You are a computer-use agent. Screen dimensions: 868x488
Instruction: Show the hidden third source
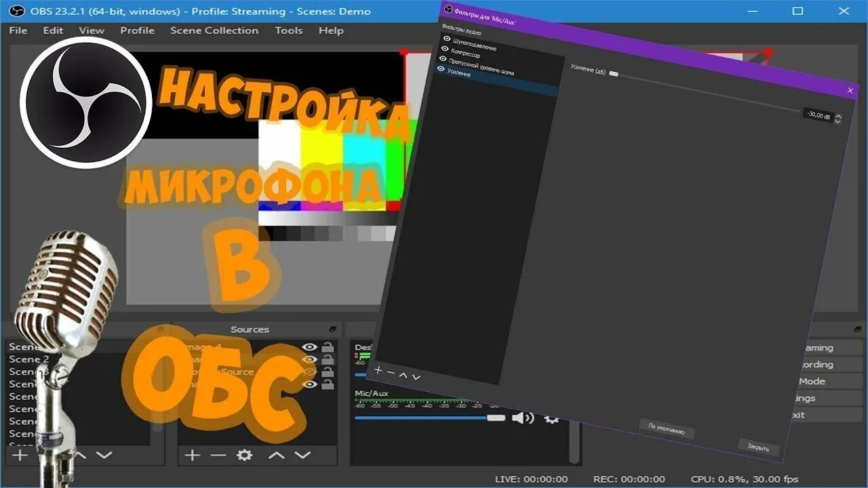coord(310,371)
